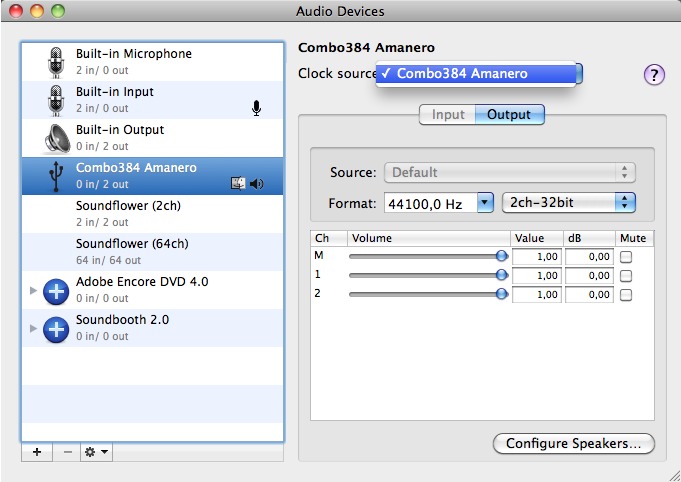This screenshot has width=681, height=482.
Task: Expand the Soundbooth 2.0 disclosure triangle
Action: pos(33,328)
